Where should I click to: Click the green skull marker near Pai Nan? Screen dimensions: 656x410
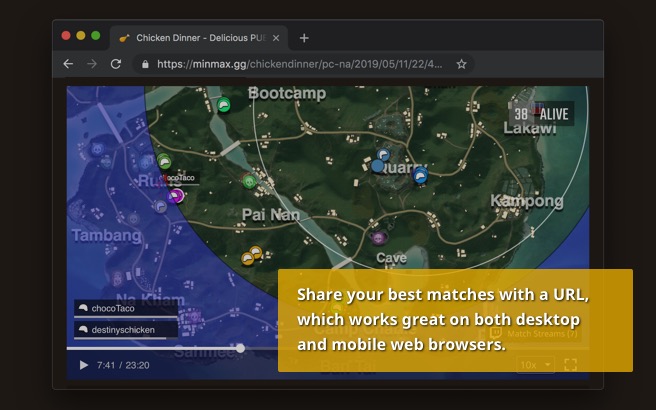[249, 182]
